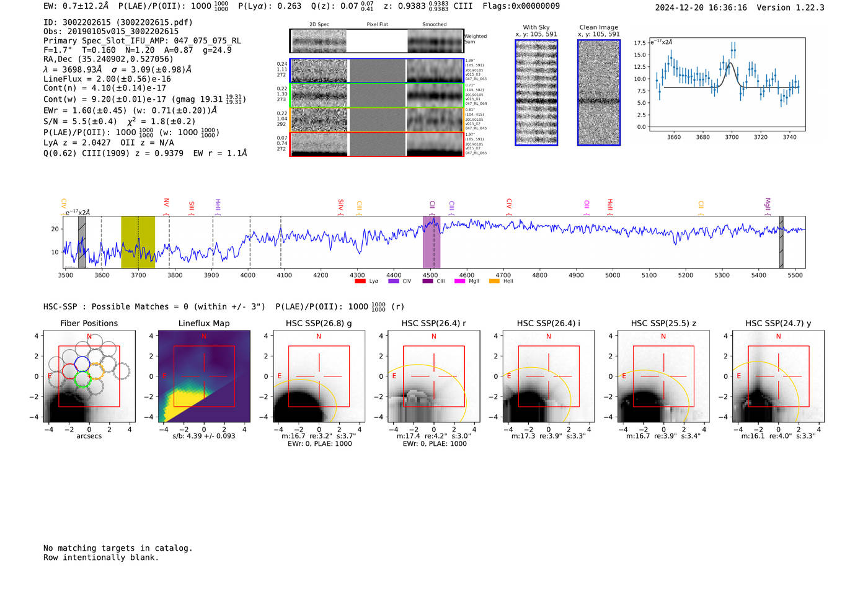Click the m:17.3 re:3.9" s:3.3" caption
This screenshot has width=868, height=591.
tap(549, 436)
